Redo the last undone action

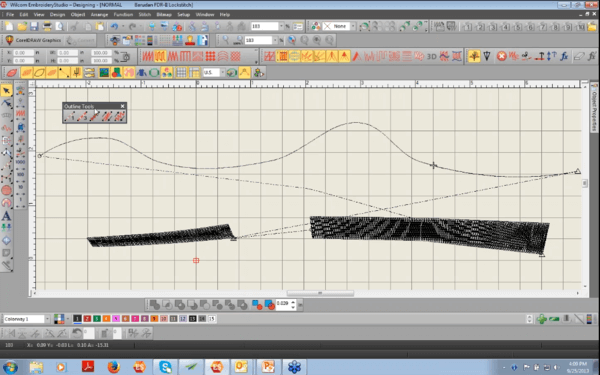pos(132,26)
